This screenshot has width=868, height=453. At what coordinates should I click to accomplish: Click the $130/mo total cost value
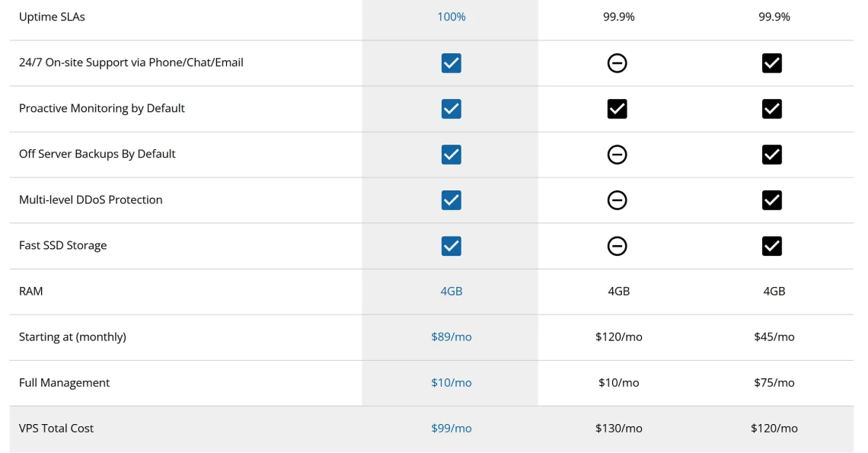point(618,428)
